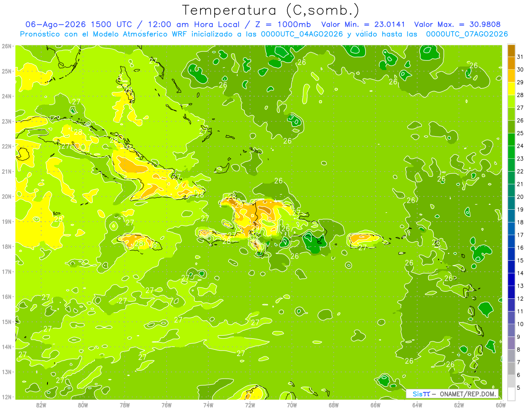Click the '12N' latitude axis label
Screen dimensions: 532x411
(7, 397)
